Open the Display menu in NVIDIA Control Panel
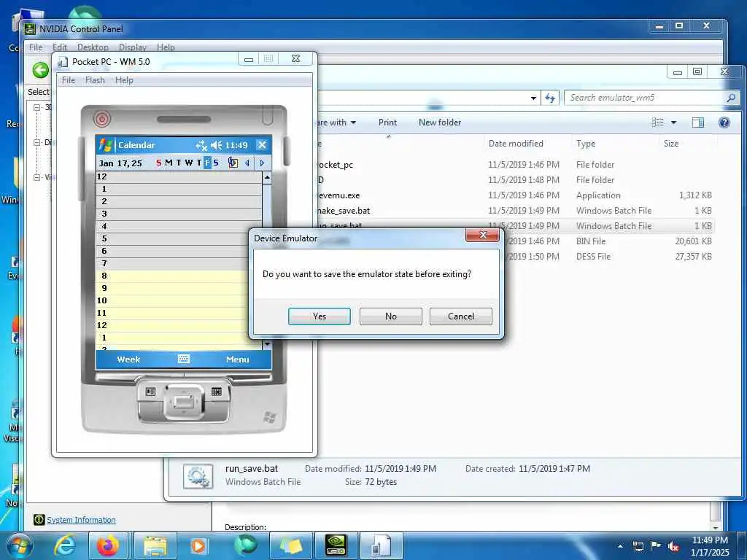 click(133, 47)
